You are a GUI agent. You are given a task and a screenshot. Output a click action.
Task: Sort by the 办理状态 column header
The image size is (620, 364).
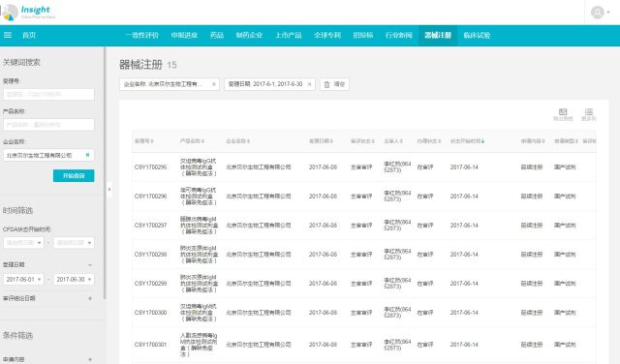(x=429, y=141)
